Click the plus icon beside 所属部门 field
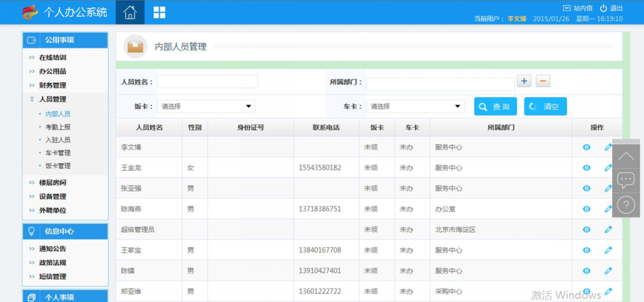Viewport: 644px width, 302px height. pyautogui.click(x=524, y=81)
